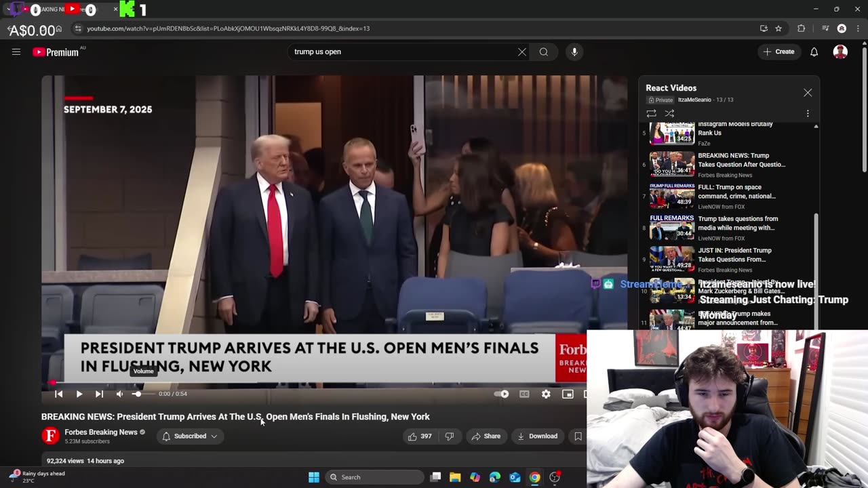Open playlist video 'Instagram Models Brutally Rank Us'
Viewport: 868px width, 488px height.
[x=729, y=133]
